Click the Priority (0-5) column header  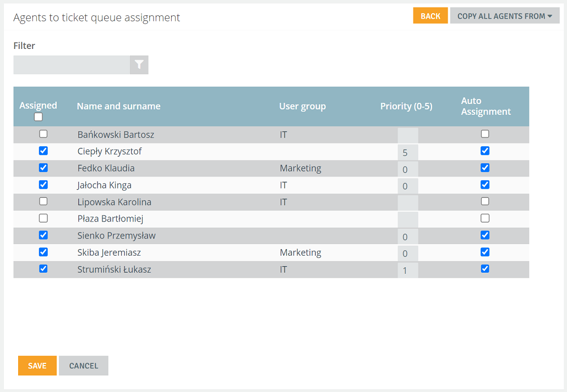tap(406, 106)
